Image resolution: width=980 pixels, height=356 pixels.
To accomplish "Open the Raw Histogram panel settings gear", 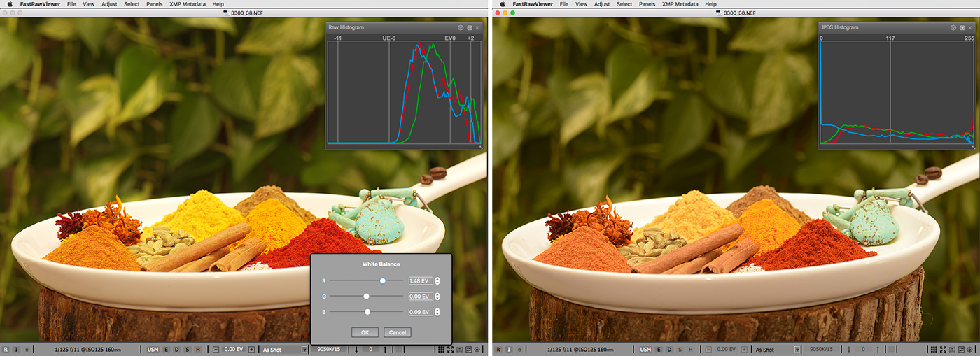I will pyautogui.click(x=461, y=28).
